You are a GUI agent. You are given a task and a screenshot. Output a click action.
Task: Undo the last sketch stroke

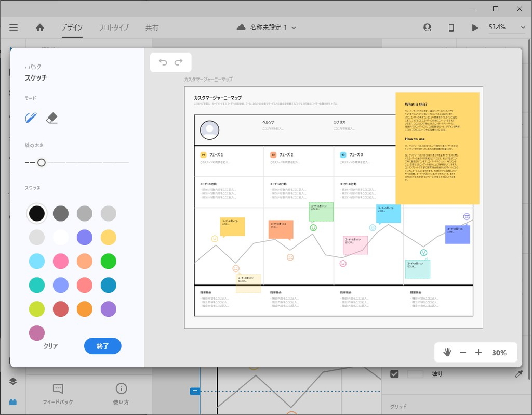click(163, 62)
